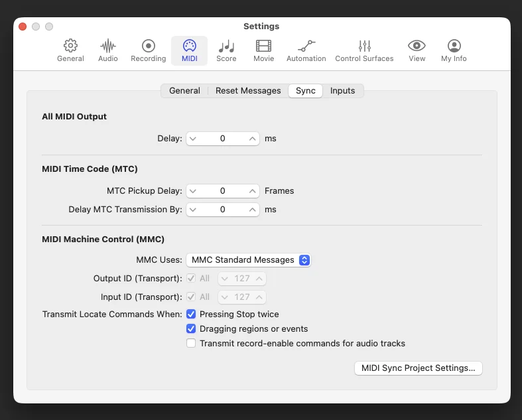Increase MTC Pickup Delay frames
522x420 pixels.
tap(252, 191)
